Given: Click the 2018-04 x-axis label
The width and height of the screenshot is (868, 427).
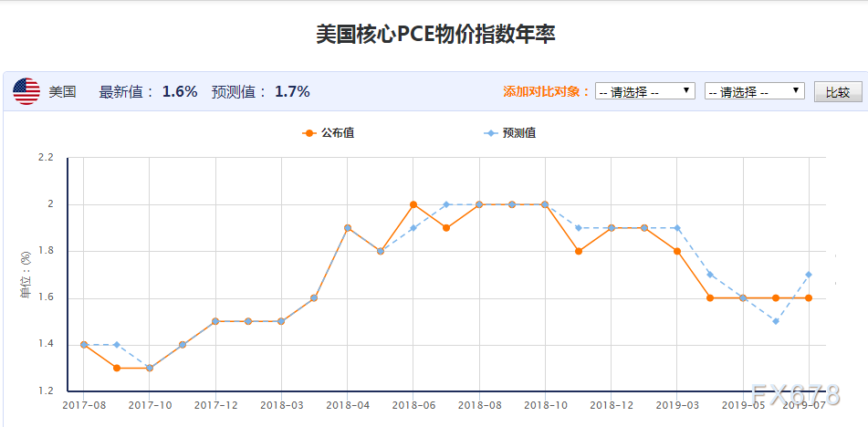Looking at the screenshot, I should [x=347, y=405].
